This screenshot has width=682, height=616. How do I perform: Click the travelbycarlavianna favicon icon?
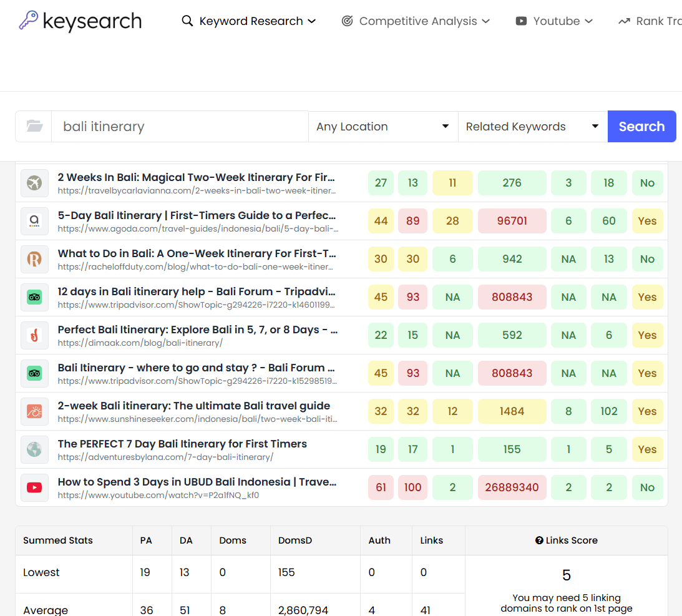coord(34,183)
